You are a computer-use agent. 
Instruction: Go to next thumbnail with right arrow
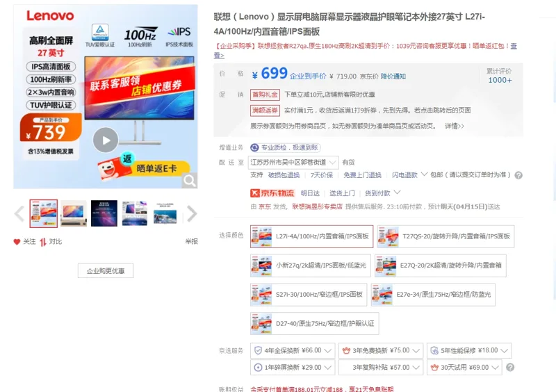pos(192,213)
